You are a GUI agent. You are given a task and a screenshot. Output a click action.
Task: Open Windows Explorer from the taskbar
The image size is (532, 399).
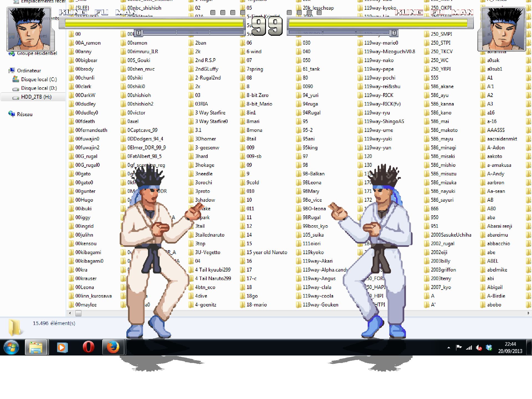click(36, 347)
